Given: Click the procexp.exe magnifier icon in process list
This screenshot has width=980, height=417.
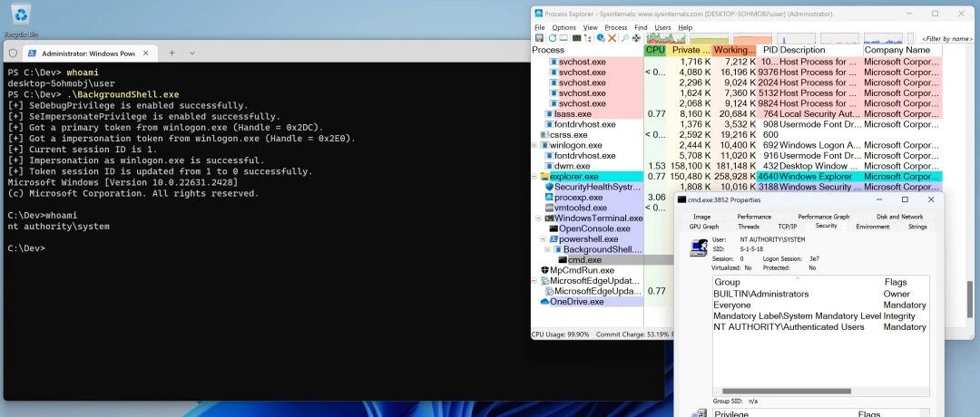Looking at the screenshot, I should tap(549, 198).
